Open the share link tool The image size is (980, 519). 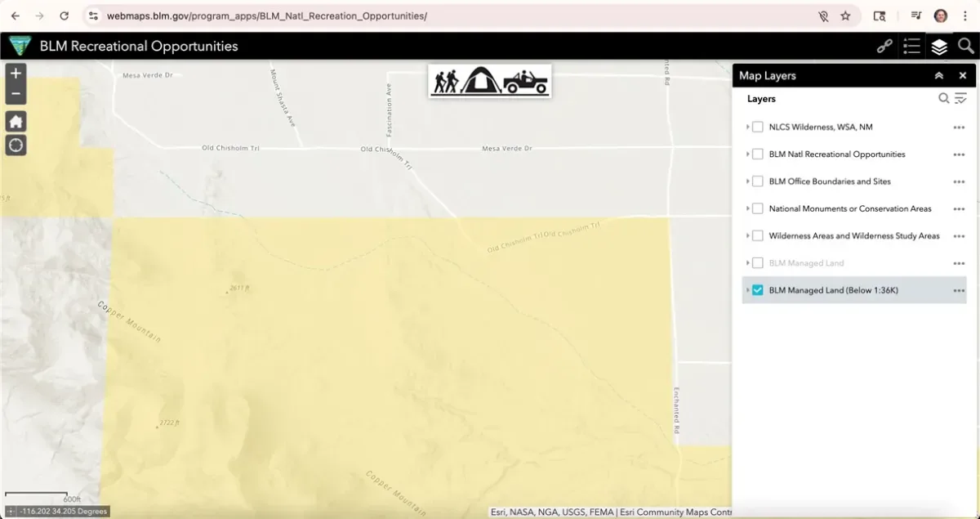884,47
